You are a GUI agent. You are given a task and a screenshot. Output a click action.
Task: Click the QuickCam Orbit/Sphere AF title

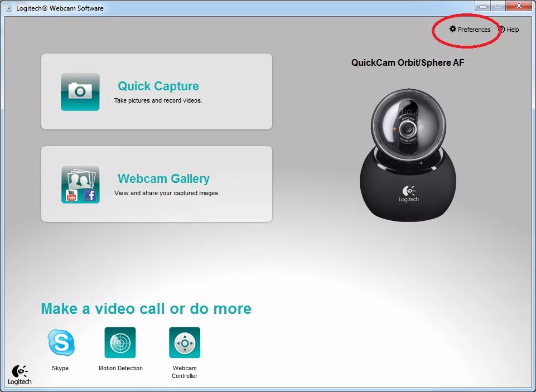click(x=408, y=63)
